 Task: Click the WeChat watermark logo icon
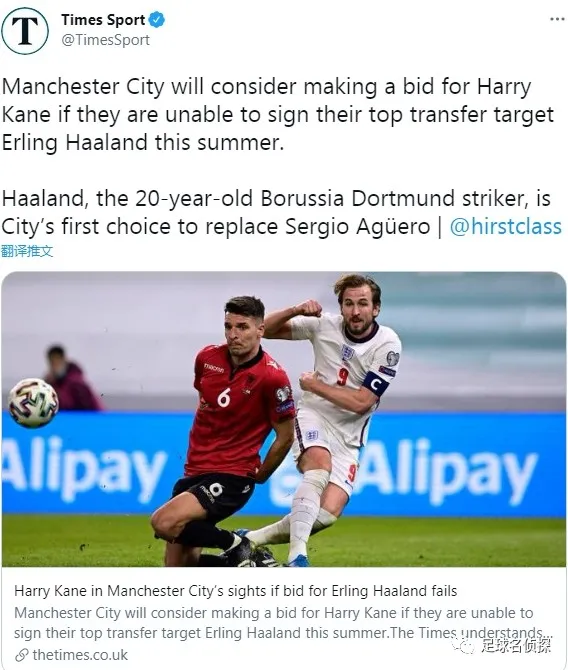point(465,645)
